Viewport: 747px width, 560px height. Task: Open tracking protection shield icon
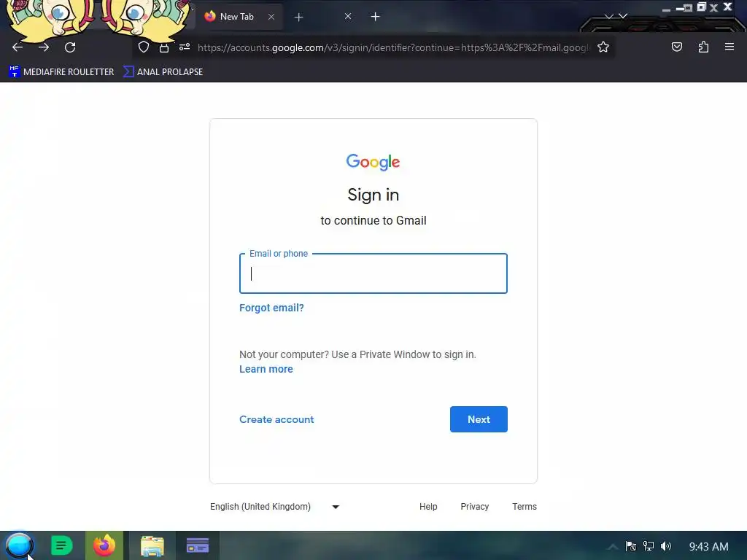tap(144, 47)
